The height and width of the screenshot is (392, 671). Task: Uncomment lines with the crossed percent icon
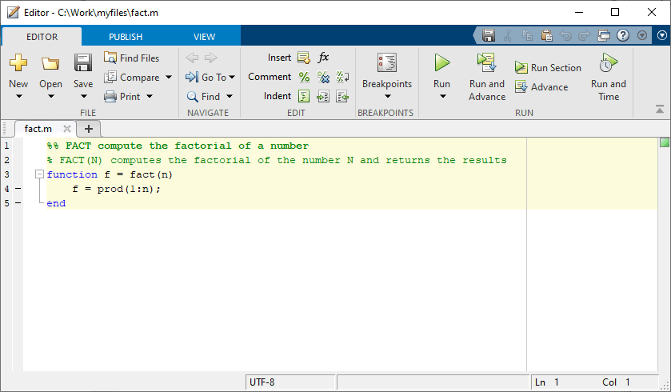point(324,77)
